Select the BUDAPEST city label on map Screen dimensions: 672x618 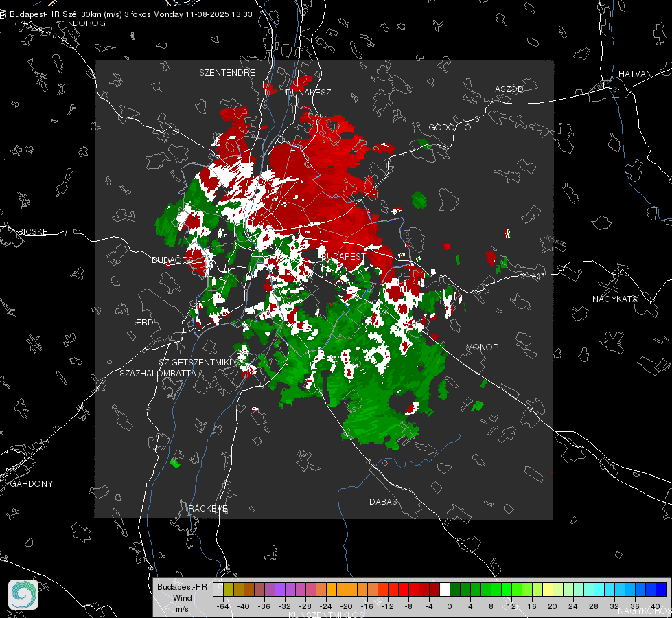[x=343, y=256]
